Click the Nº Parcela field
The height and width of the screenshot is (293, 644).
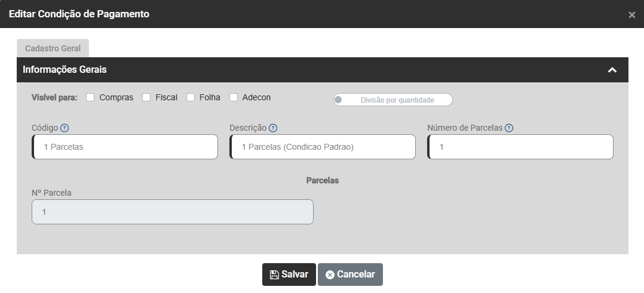point(172,212)
